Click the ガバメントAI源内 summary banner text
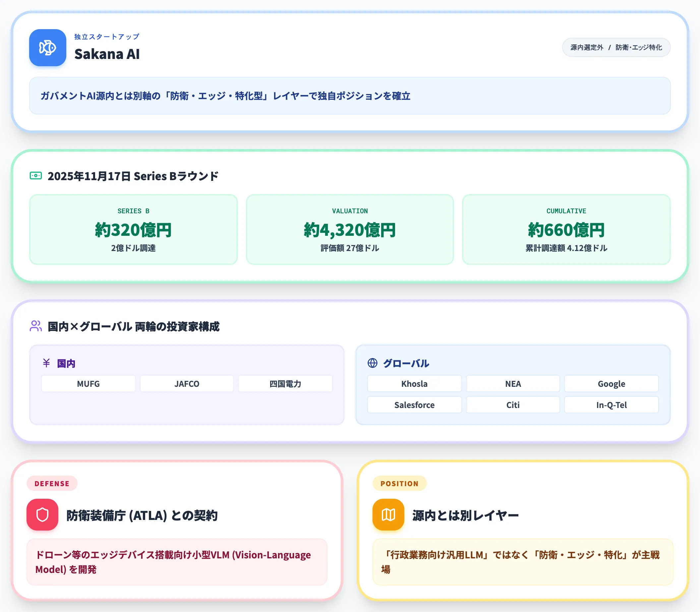This screenshot has width=700, height=612. pyautogui.click(x=226, y=96)
